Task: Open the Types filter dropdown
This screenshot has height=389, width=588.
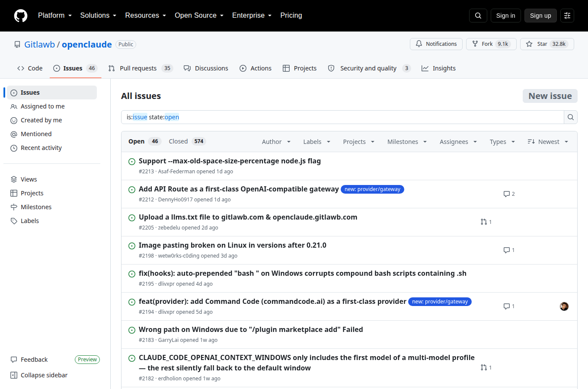Action: pyautogui.click(x=502, y=142)
